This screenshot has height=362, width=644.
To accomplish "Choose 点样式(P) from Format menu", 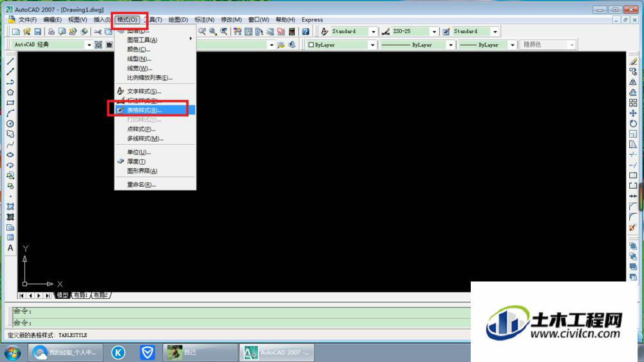I will pyautogui.click(x=155, y=129).
